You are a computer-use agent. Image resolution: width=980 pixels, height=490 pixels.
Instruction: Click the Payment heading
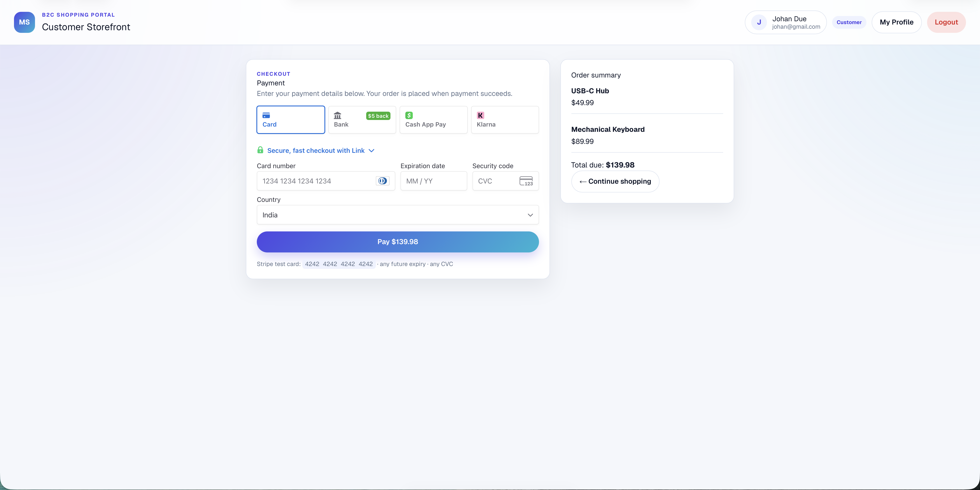click(271, 83)
